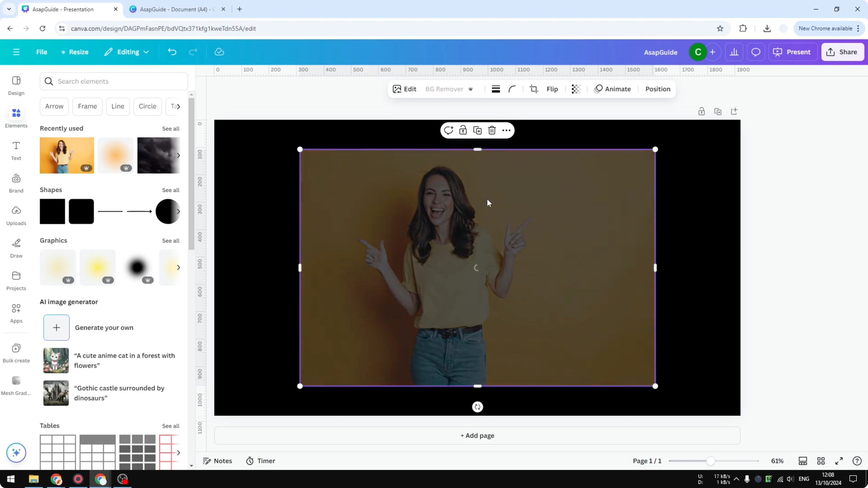Toggle the lock on the selected image
Screen dimensions: 868x488
pyautogui.click(x=463, y=130)
